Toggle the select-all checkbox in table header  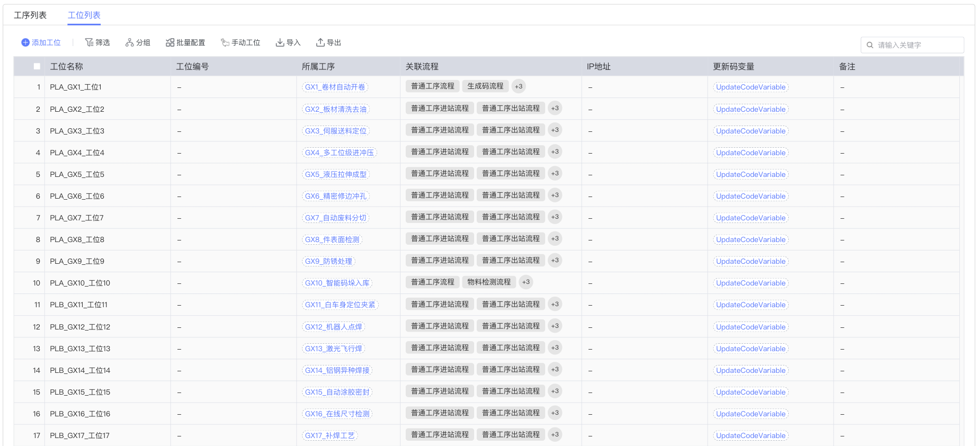37,66
